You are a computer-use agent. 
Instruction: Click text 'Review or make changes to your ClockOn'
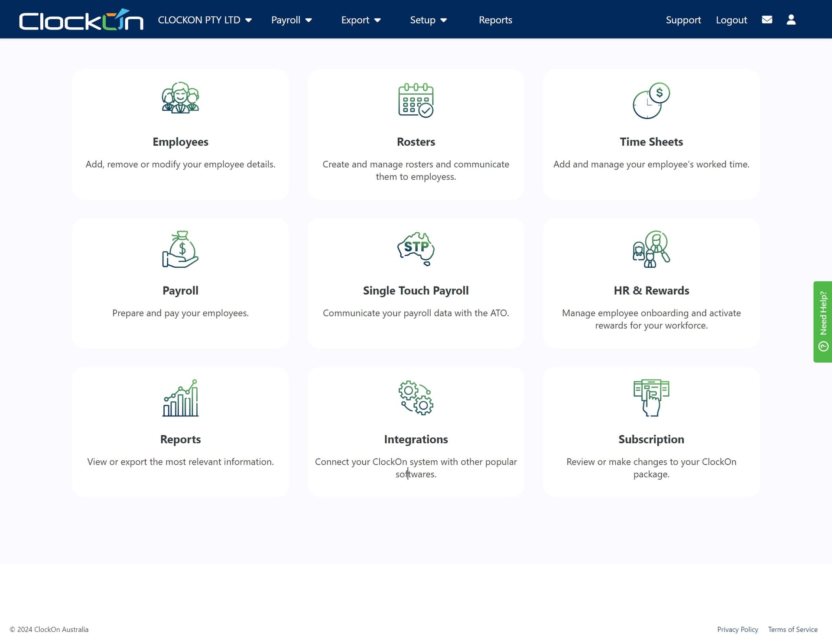click(651, 462)
